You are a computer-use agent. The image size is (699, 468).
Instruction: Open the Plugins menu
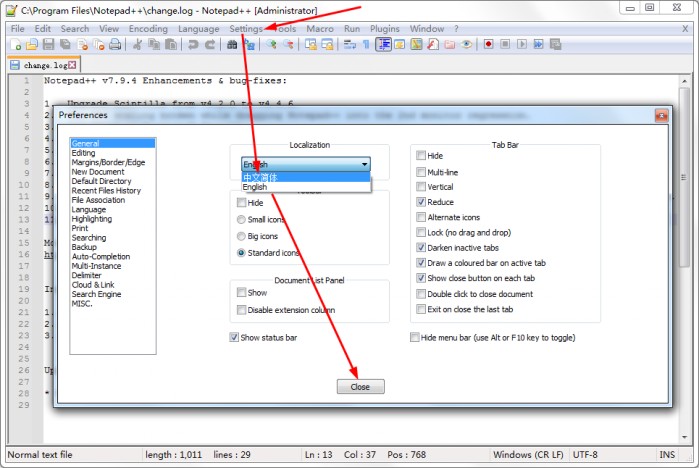[385, 29]
